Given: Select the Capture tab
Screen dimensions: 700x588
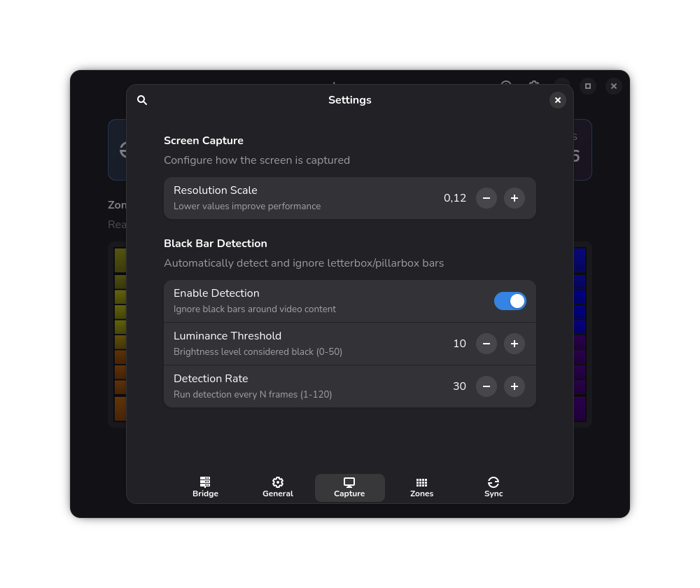Looking at the screenshot, I should click(349, 487).
